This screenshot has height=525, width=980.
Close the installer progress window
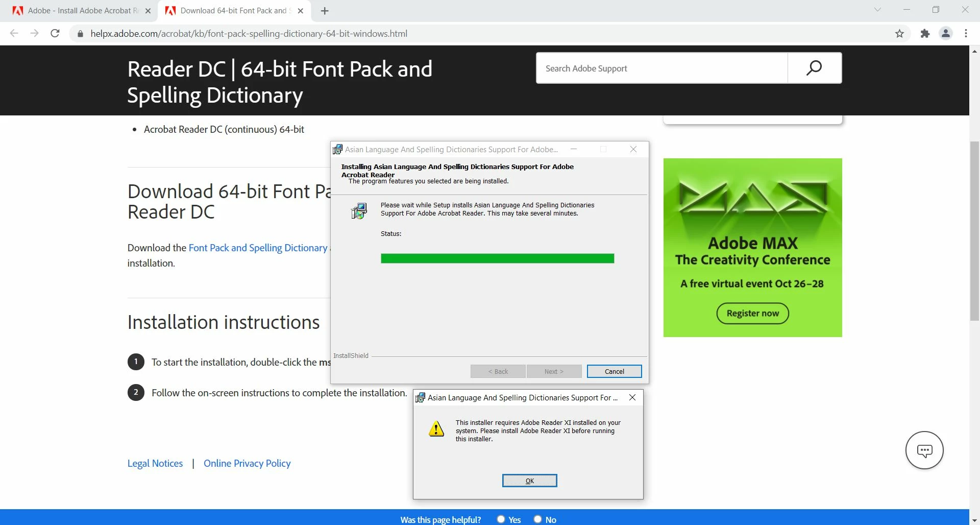coord(633,149)
